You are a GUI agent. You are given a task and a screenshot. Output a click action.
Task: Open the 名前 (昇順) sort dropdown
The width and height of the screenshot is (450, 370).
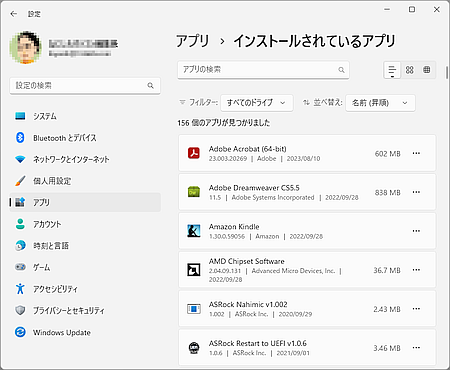[x=380, y=103]
